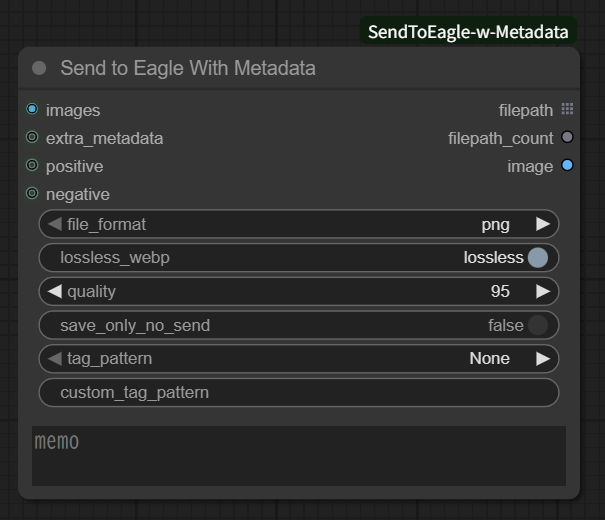This screenshot has width=605, height=520.
Task: Click the extra_metadata input socket
Action: [32, 137]
